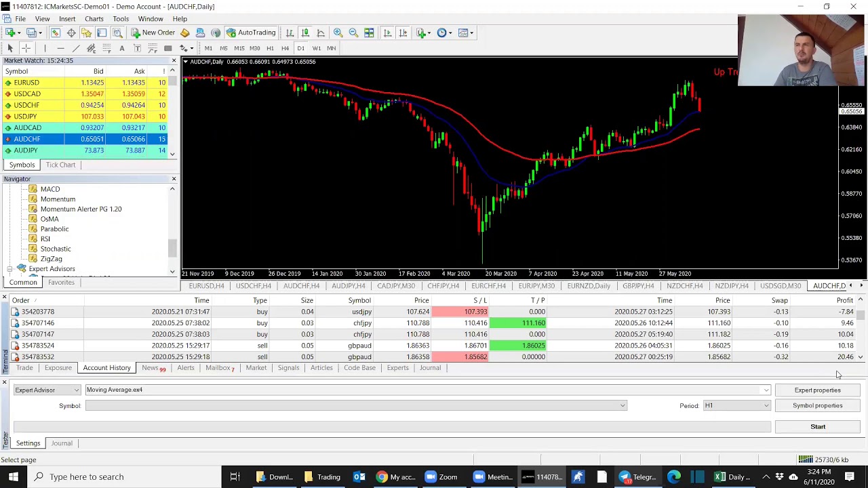This screenshot has width=868, height=488.
Task: Open the Insert menu
Action: [67, 19]
